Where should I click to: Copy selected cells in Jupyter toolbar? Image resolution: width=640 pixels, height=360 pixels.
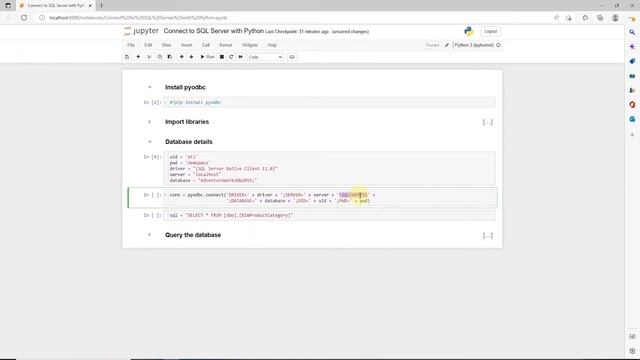point(160,57)
